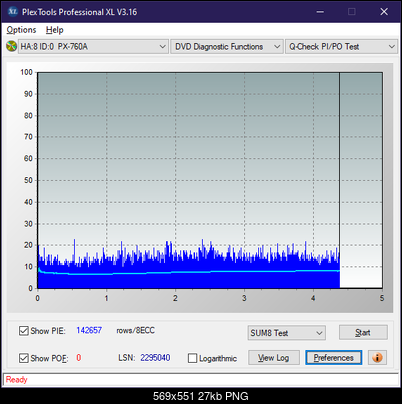The width and height of the screenshot is (402, 404).
Task: Click the Ready status text
Action: 17,380
